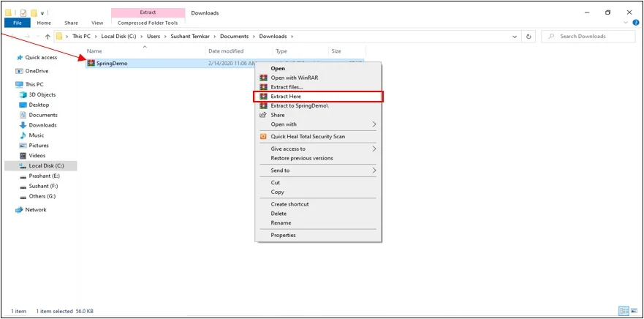Viewport: 644px width, 319px height.
Task: Switch to the Details view icon in the status bar
Action: tap(624, 311)
